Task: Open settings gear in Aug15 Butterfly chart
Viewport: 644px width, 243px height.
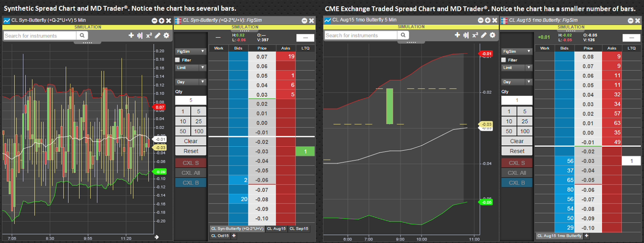Action: [492, 35]
